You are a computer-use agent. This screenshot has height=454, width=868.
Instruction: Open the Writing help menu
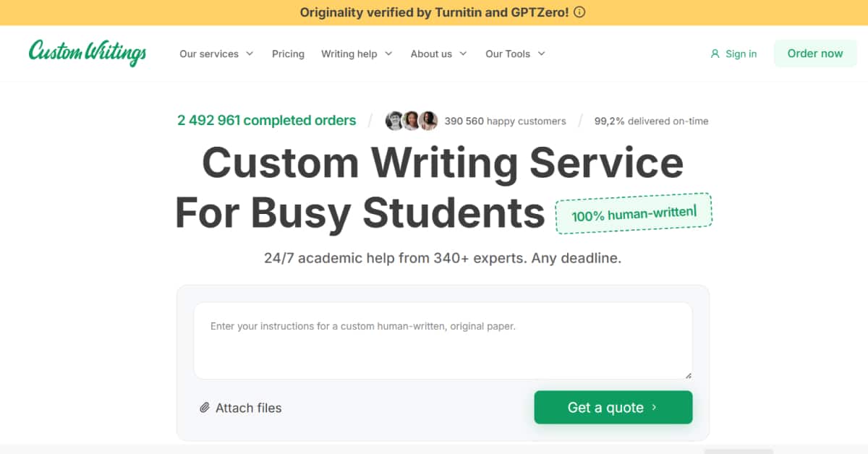[x=357, y=53]
